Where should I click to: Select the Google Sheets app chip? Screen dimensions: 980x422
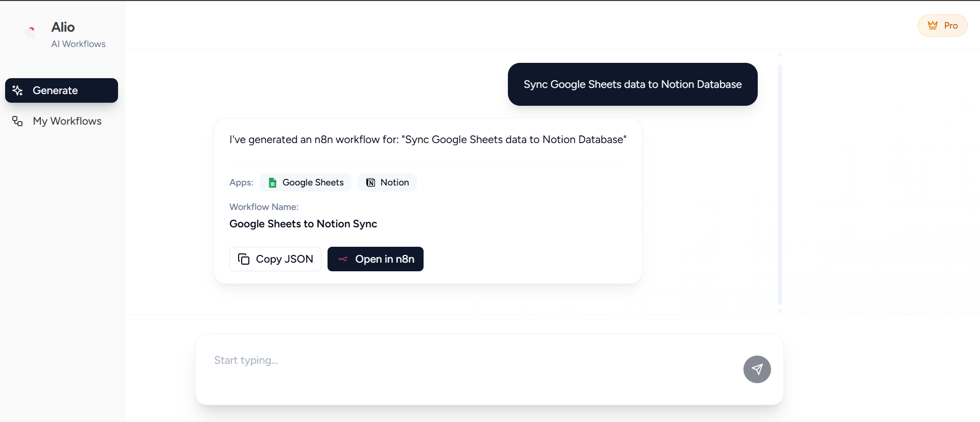tap(306, 182)
